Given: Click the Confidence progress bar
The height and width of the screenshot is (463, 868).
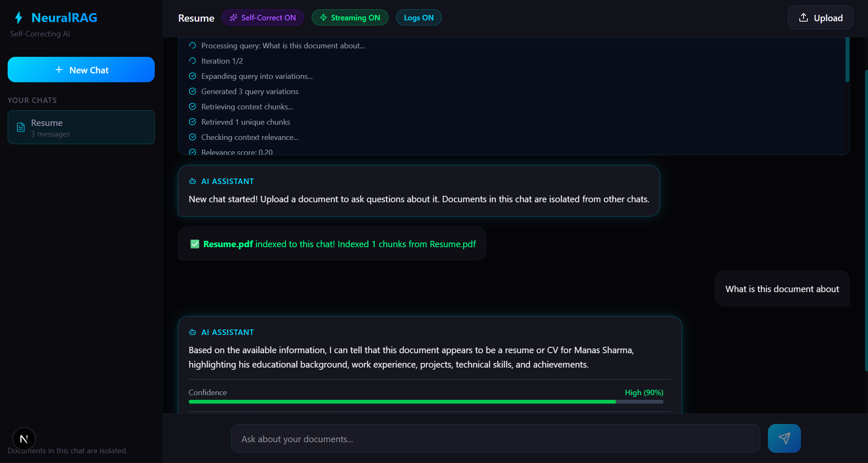Looking at the screenshot, I should click(426, 401).
